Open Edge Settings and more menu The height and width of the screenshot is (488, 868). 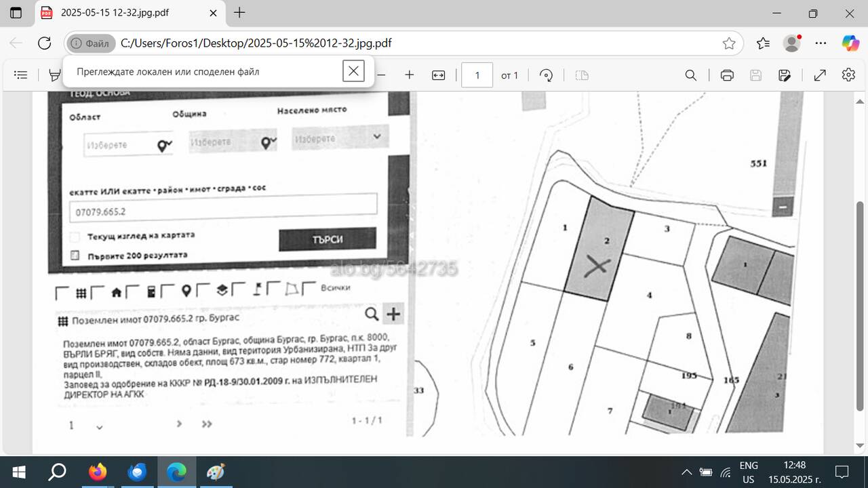click(x=821, y=43)
